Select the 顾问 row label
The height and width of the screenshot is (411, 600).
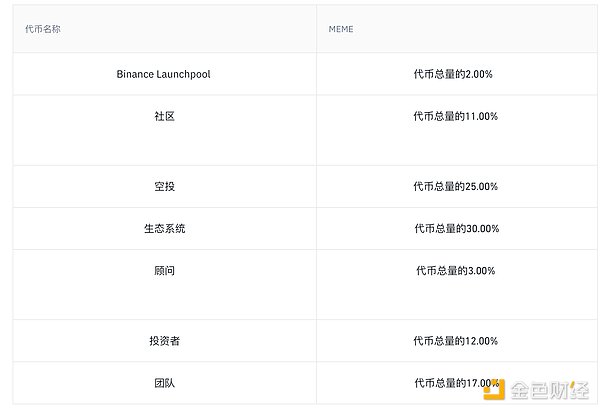pyautogui.click(x=164, y=270)
